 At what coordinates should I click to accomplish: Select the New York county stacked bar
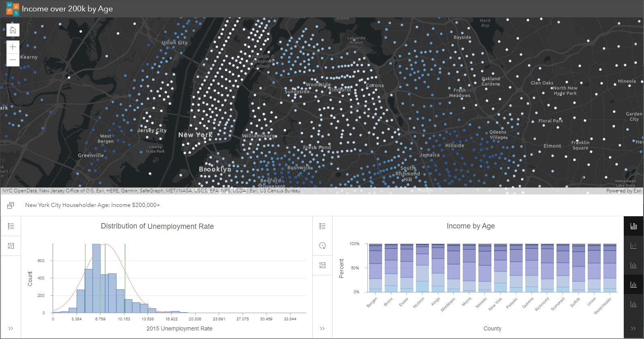click(x=501, y=268)
